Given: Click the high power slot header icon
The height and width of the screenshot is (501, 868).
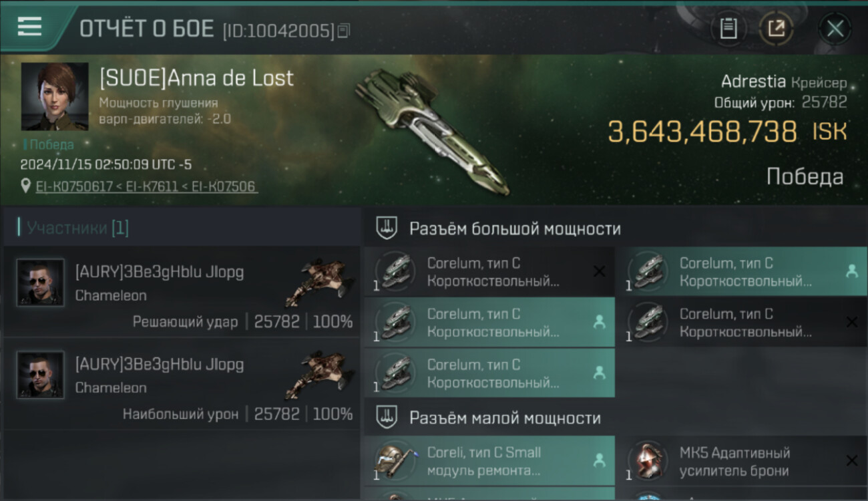Looking at the screenshot, I should 387,228.
